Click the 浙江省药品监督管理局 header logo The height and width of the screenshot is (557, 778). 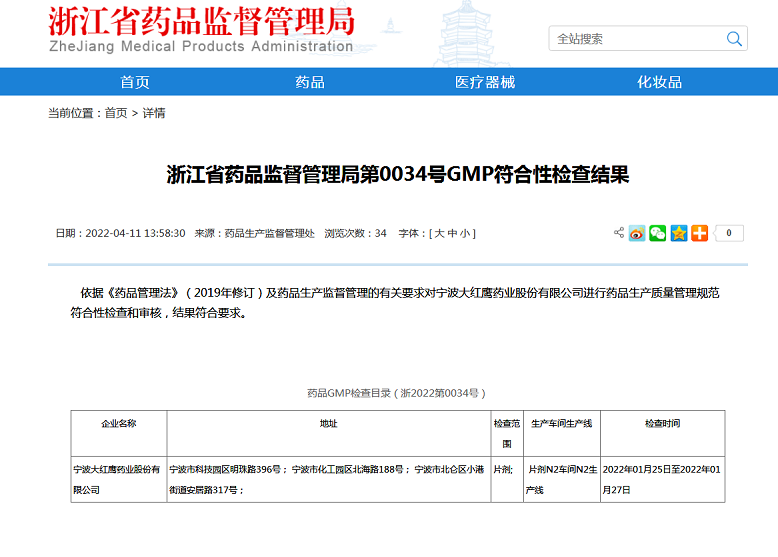(201, 30)
